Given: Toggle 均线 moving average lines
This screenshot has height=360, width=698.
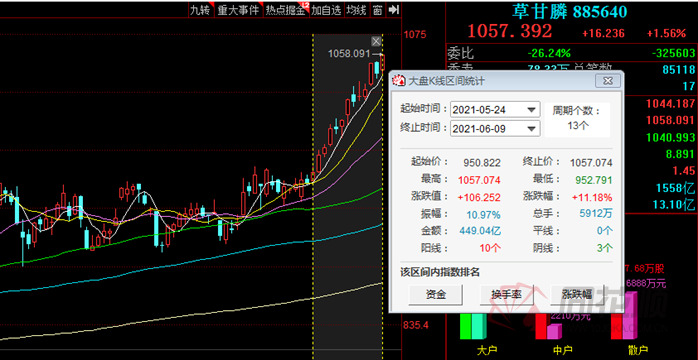Looking at the screenshot, I should click(356, 10).
